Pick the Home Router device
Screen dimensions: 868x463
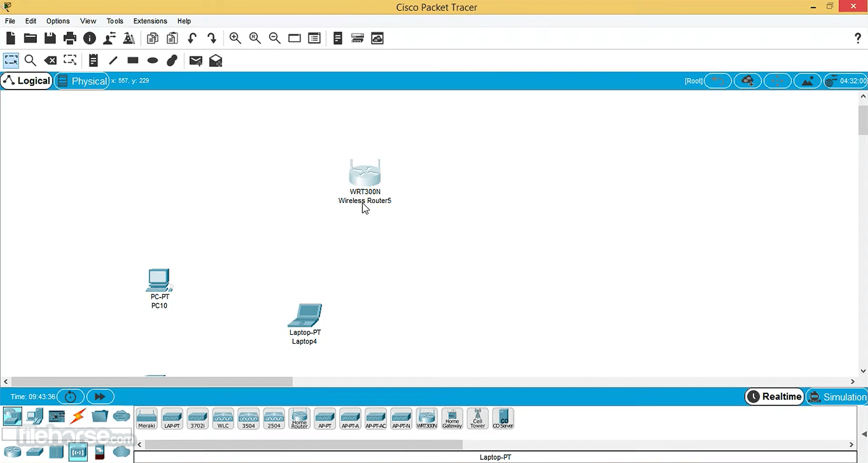[x=299, y=418]
